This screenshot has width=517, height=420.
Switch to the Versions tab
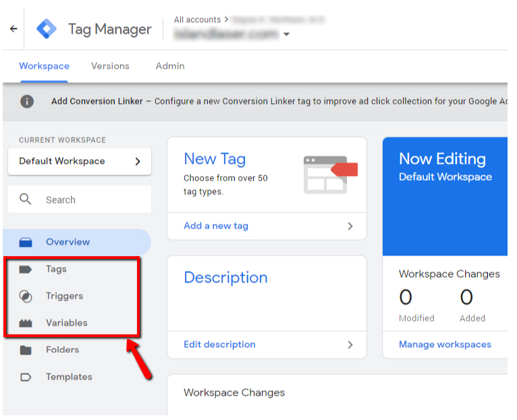(110, 66)
